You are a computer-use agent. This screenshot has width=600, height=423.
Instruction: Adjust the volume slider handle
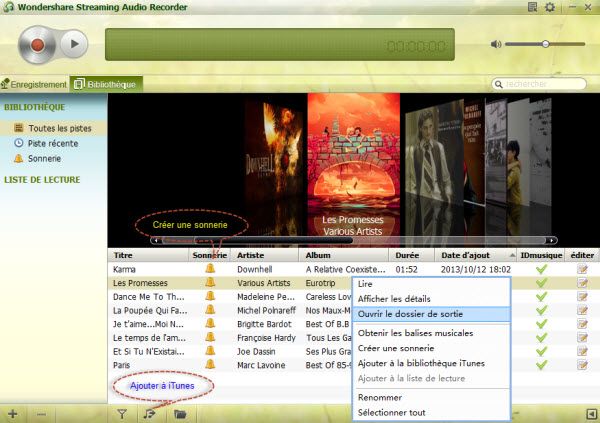(546, 44)
